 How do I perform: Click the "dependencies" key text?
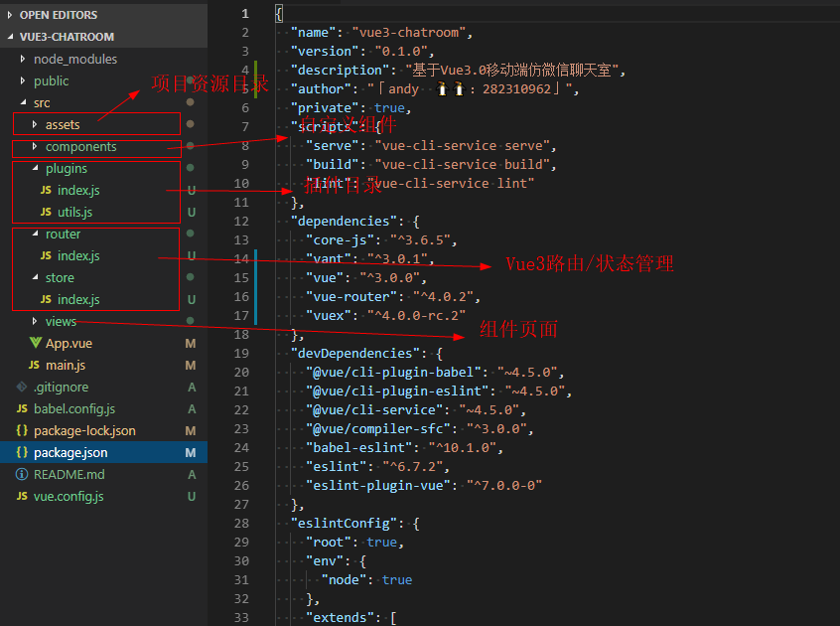[344, 221]
